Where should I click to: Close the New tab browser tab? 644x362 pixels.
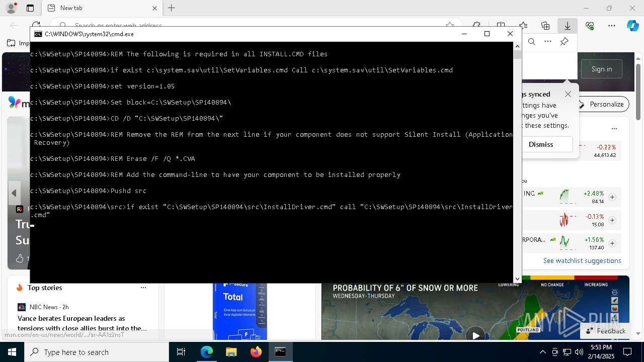pyautogui.click(x=154, y=8)
